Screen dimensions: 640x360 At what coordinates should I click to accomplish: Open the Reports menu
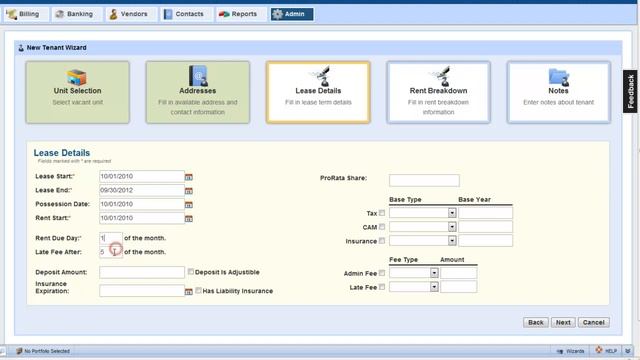(240, 14)
